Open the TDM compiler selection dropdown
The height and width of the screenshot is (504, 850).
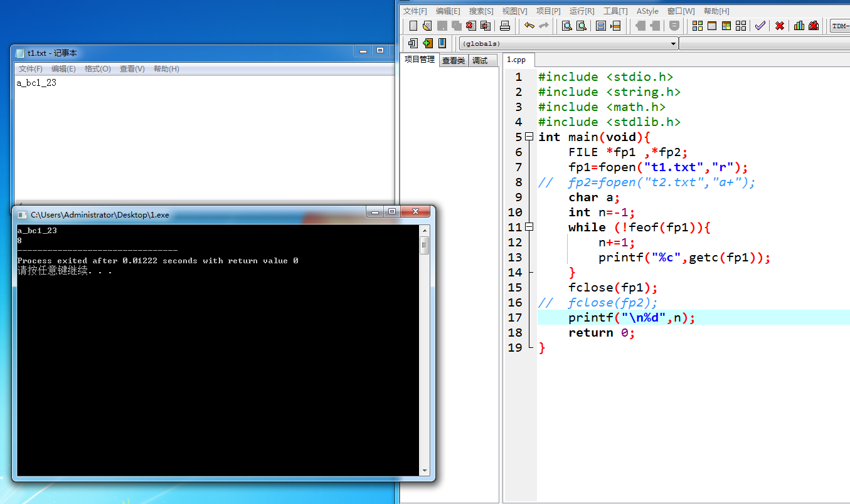tap(840, 26)
